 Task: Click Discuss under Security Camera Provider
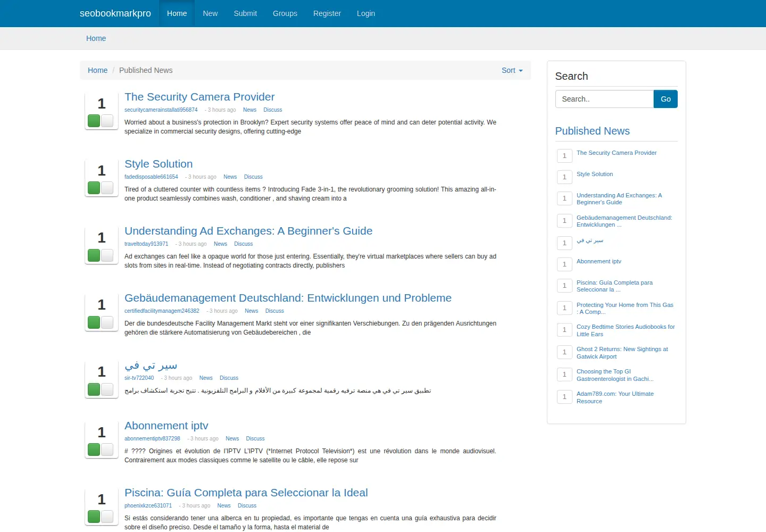(273, 110)
